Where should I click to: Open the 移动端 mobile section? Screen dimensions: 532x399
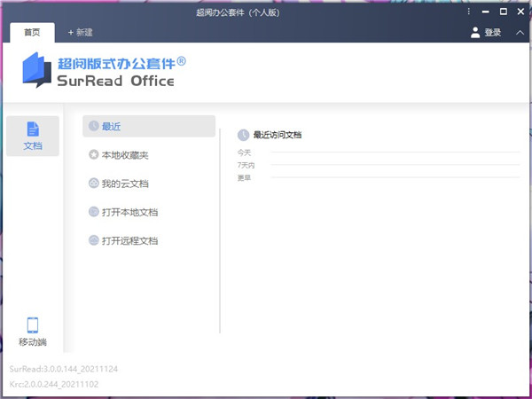point(33,332)
